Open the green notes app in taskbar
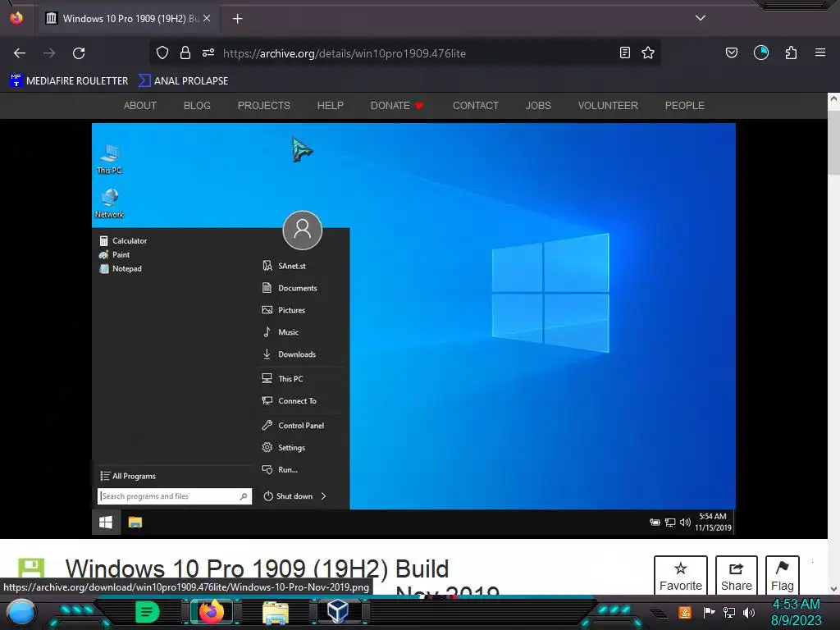The height and width of the screenshot is (630, 840). tap(148, 611)
